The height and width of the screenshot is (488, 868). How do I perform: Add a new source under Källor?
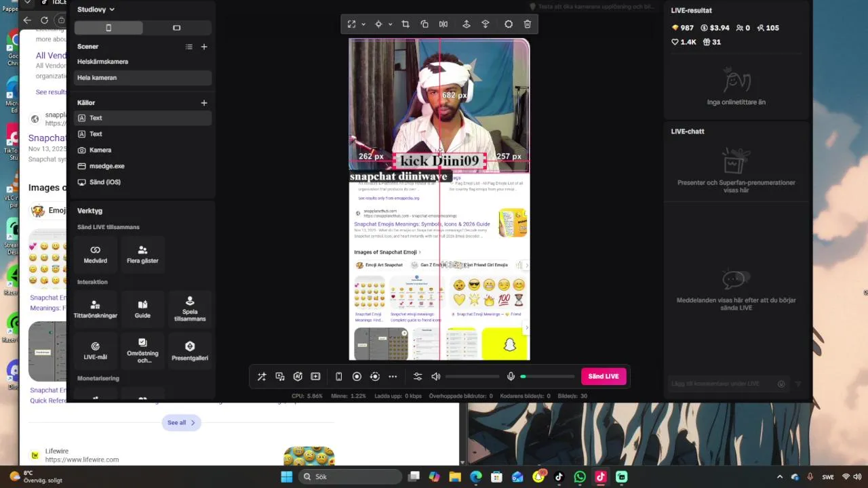click(x=204, y=103)
